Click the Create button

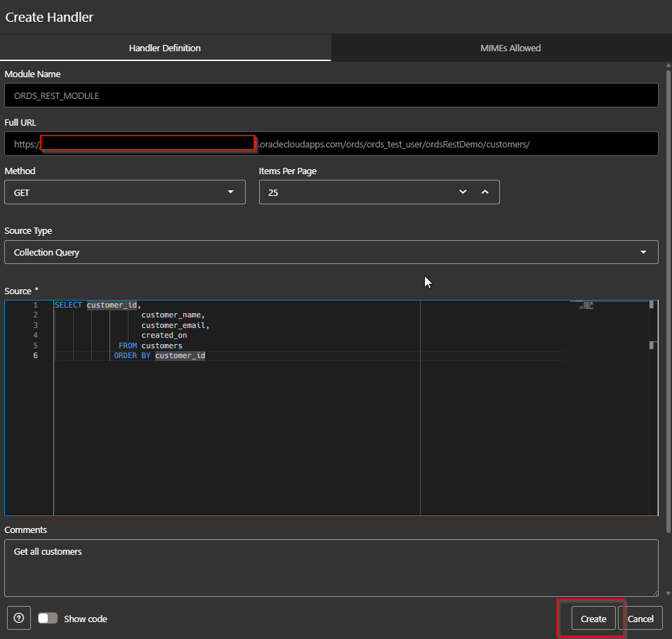click(x=593, y=619)
